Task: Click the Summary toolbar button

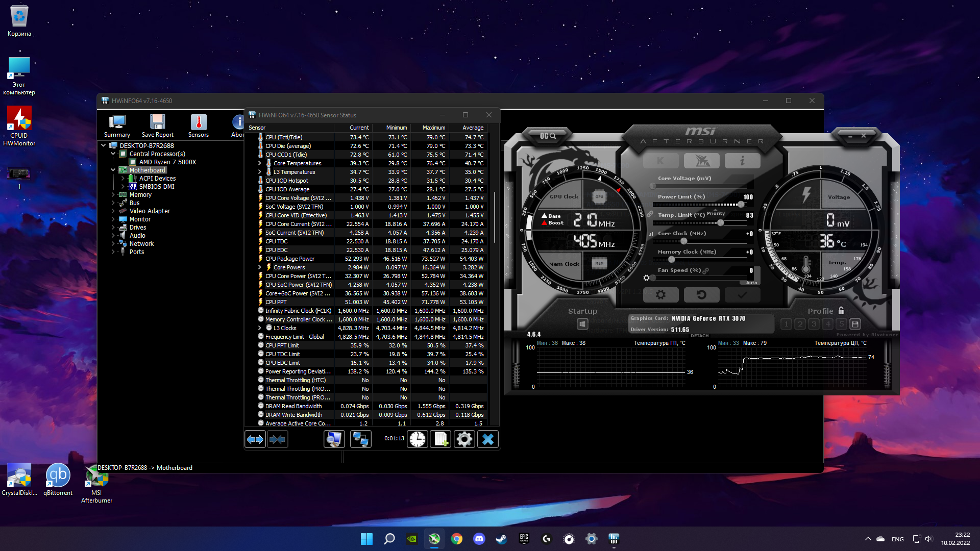Action: tap(117, 126)
